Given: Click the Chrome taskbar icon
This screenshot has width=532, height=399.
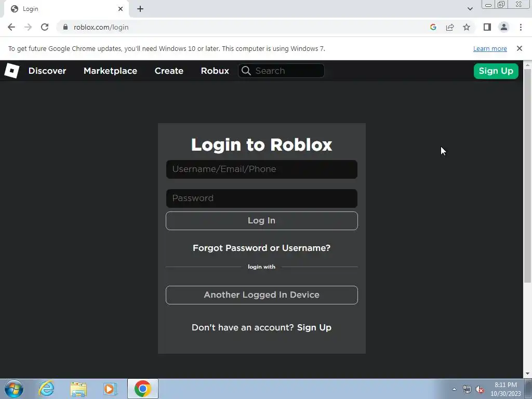Looking at the screenshot, I should click(x=142, y=389).
